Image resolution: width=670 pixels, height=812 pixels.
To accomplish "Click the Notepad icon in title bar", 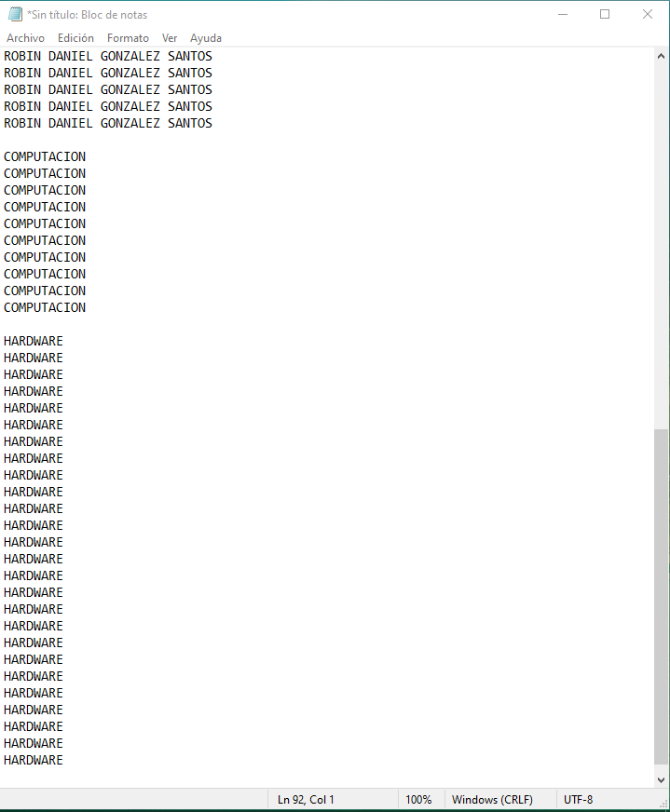I will 15,14.
